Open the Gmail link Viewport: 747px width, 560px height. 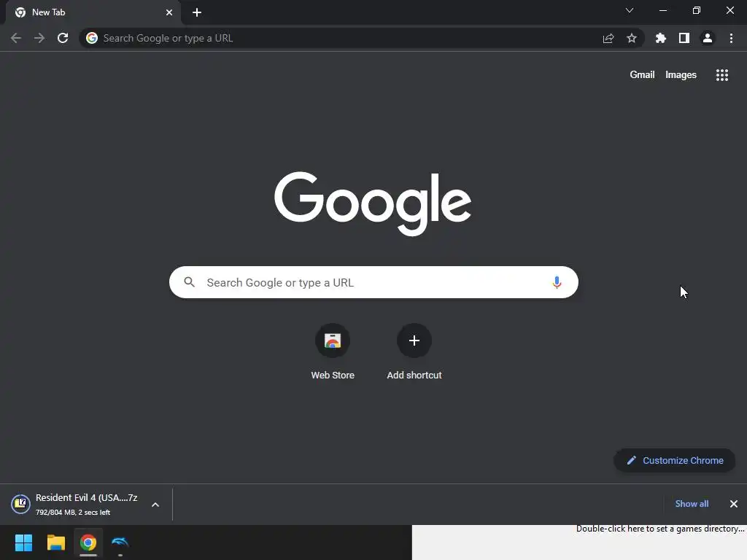[642, 75]
